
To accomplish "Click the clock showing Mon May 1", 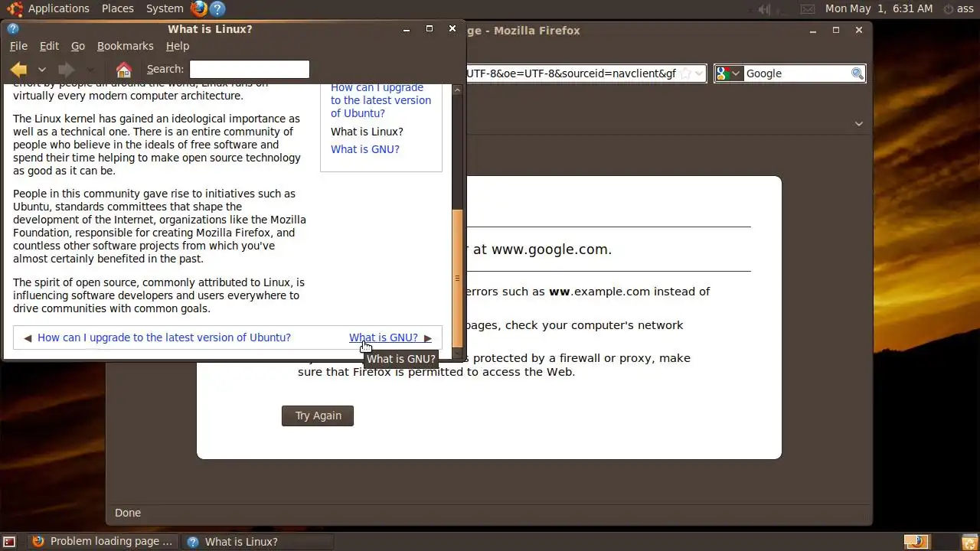I will click(879, 9).
